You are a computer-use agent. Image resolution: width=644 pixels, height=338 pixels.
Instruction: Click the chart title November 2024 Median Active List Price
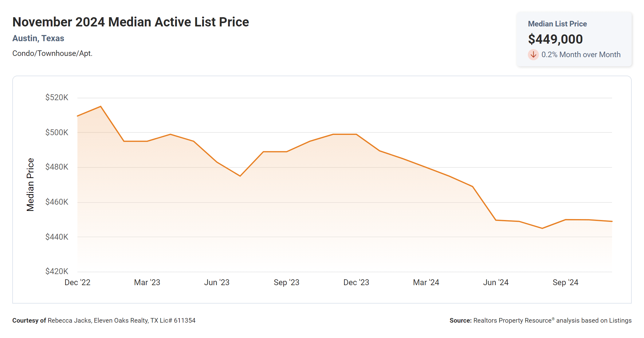(x=131, y=22)
